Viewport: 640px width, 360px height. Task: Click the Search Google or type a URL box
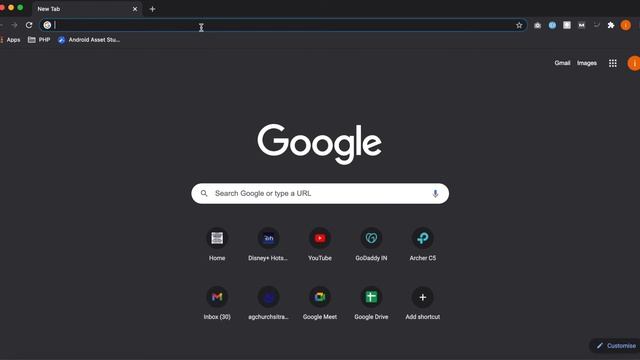320,193
